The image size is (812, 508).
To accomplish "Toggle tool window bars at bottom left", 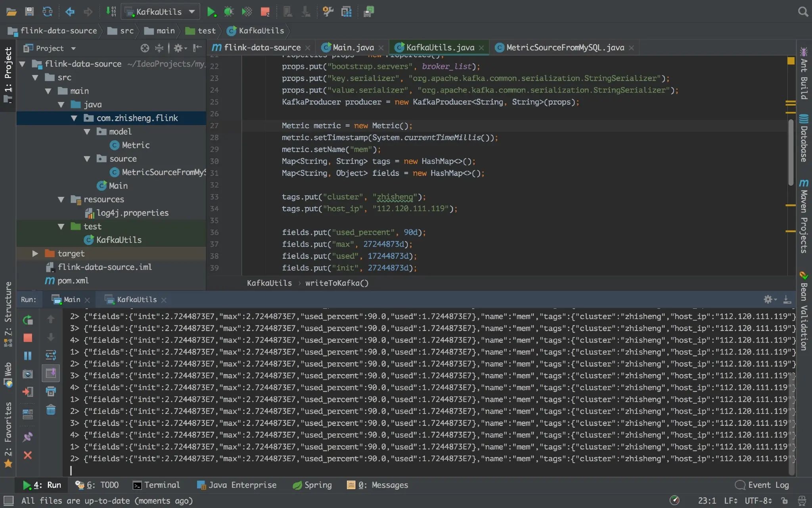I will 8,500.
